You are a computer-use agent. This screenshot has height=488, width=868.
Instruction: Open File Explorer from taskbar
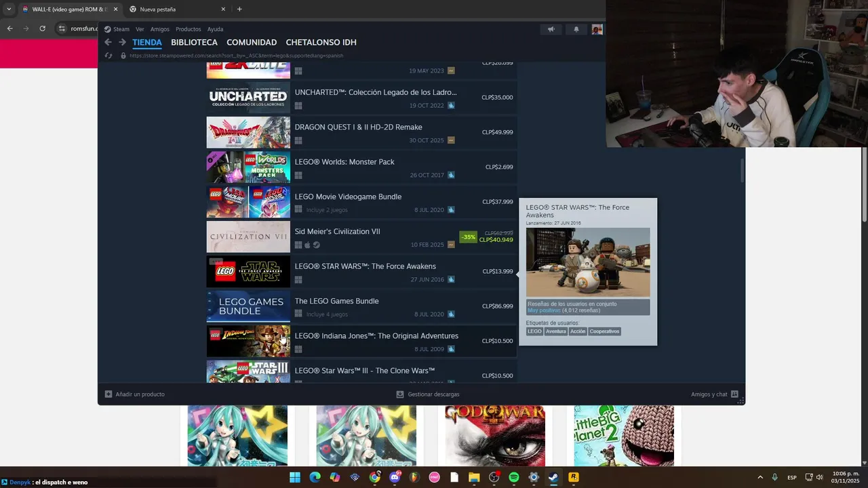(474, 477)
